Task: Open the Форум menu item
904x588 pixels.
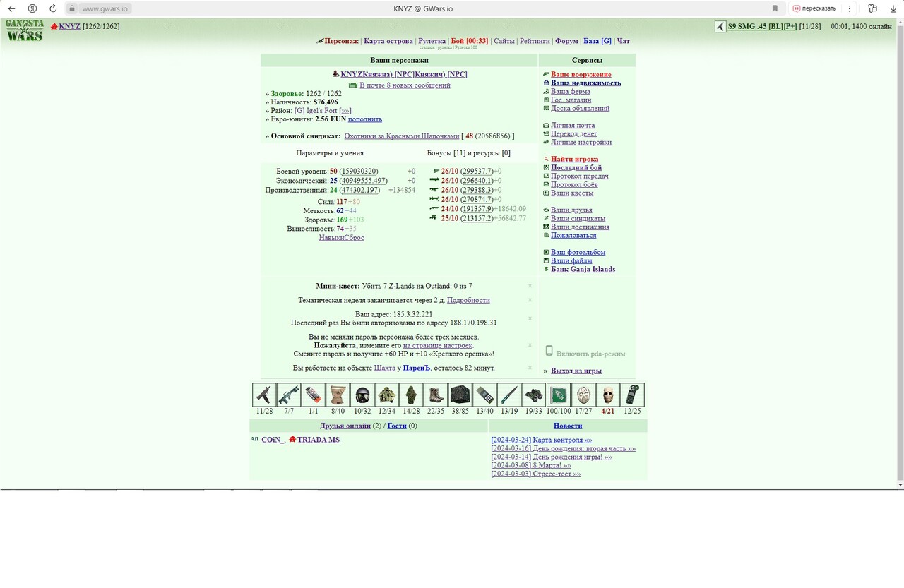Action: click(x=566, y=41)
